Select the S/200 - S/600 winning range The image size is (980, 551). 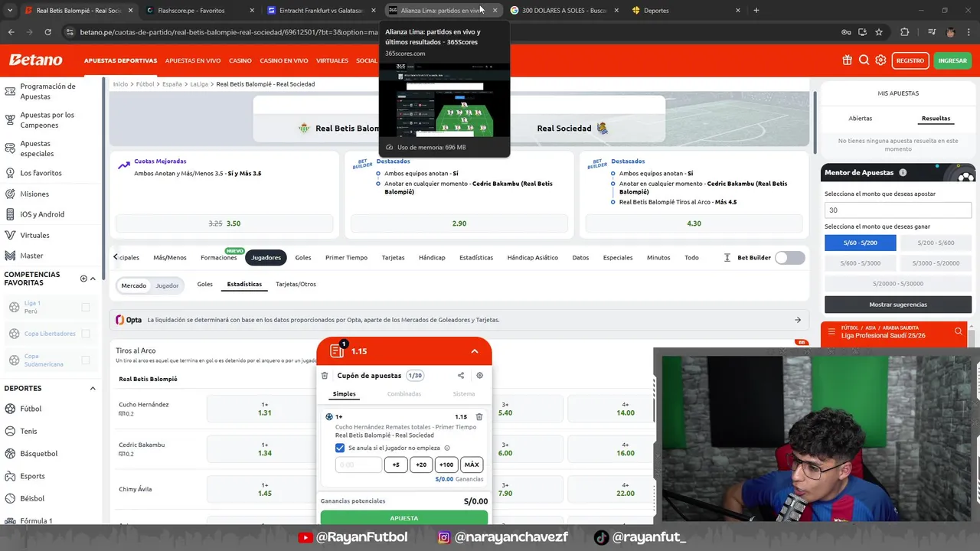coord(936,243)
